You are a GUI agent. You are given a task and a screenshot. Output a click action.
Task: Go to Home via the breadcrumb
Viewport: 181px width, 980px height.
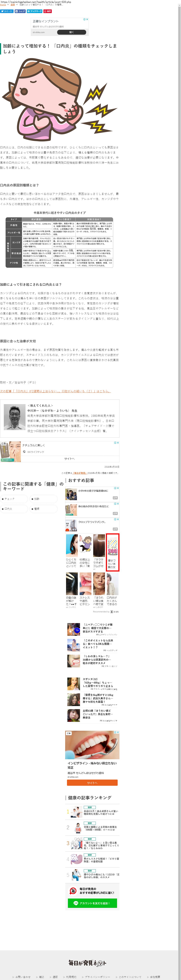3,5
